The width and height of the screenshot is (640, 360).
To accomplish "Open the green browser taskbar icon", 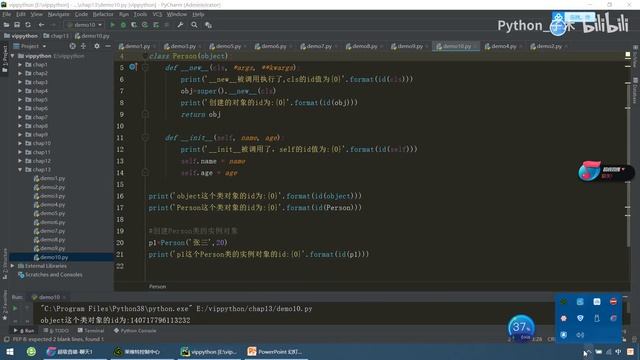I will [x=31, y=351].
